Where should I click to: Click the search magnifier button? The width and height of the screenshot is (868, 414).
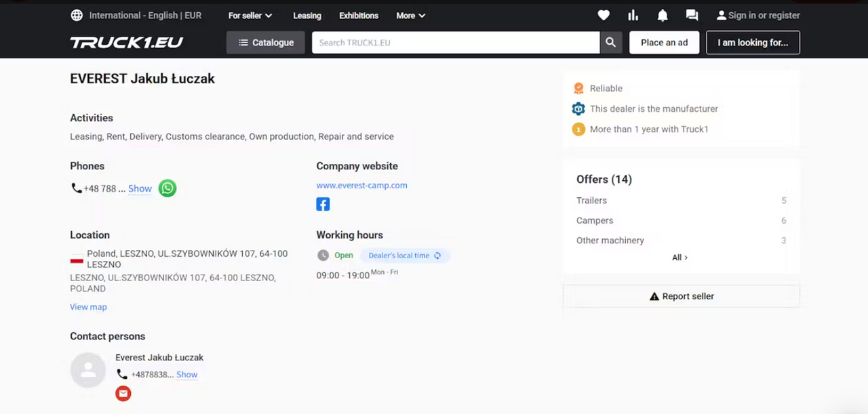pyautogui.click(x=611, y=42)
